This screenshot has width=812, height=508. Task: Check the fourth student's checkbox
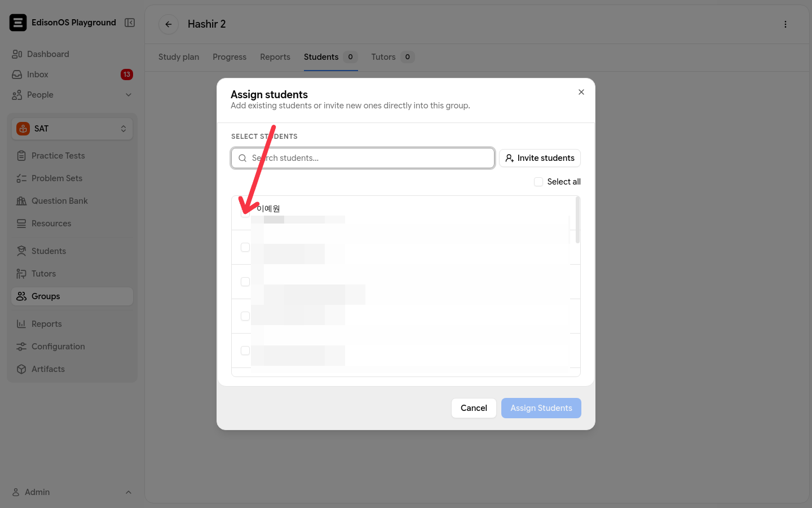click(x=245, y=316)
